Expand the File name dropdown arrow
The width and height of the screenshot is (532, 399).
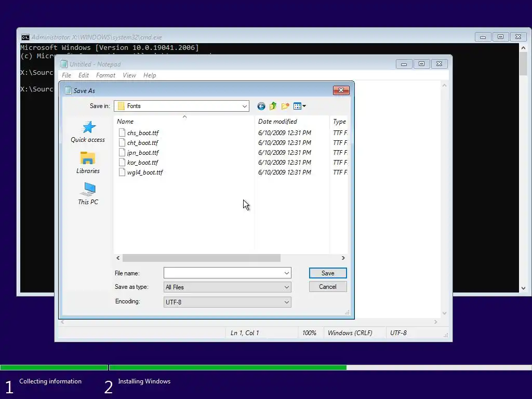point(287,273)
